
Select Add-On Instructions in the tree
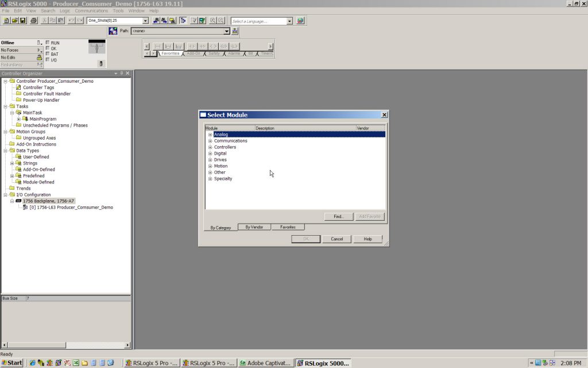coord(36,144)
